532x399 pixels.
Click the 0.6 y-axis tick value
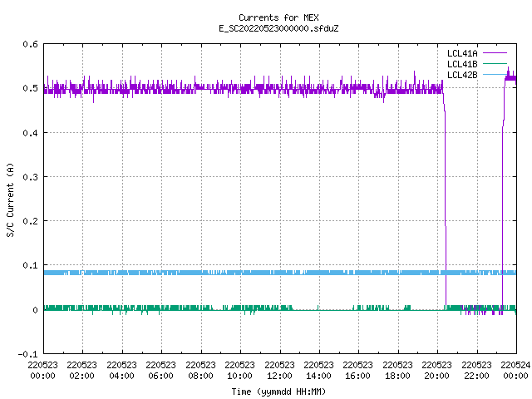click(30, 44)
